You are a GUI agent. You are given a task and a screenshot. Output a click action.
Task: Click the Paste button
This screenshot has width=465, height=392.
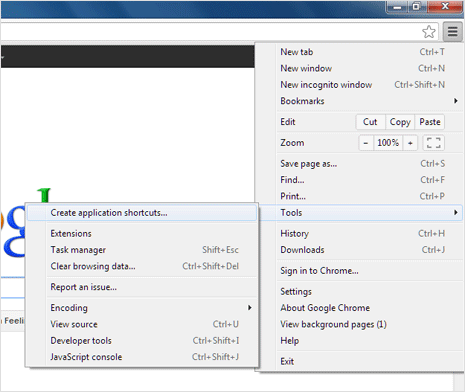(430, 122)
